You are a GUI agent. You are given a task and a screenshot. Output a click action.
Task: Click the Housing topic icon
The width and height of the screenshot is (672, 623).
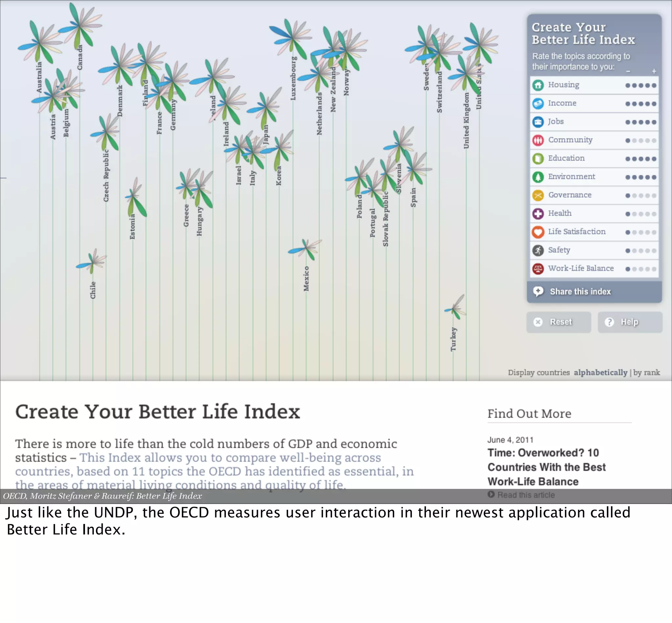[x=538, y=85]
